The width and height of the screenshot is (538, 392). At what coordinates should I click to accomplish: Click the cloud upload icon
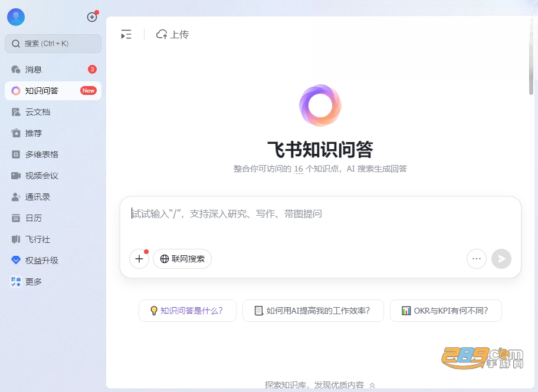[x=162, y=34]
